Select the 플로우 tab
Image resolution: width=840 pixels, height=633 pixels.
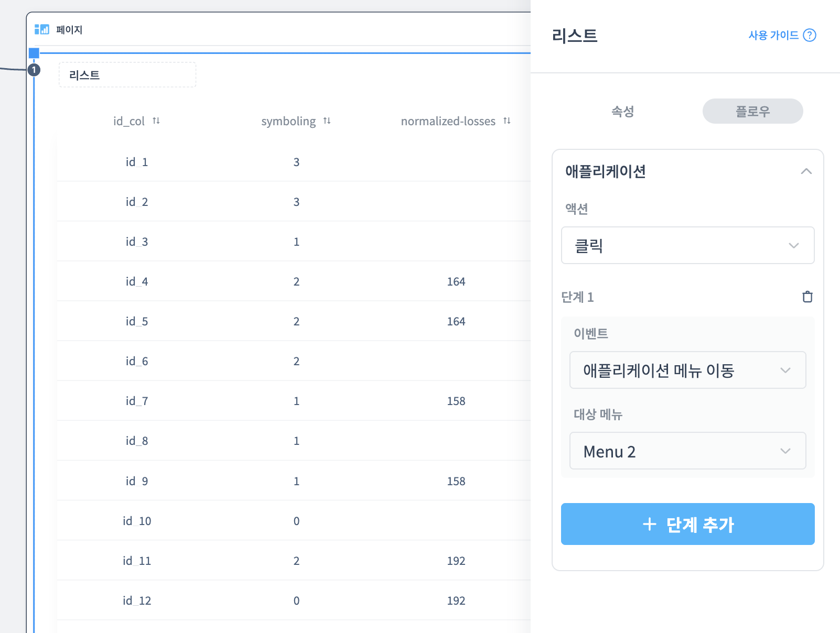[752, 111]
